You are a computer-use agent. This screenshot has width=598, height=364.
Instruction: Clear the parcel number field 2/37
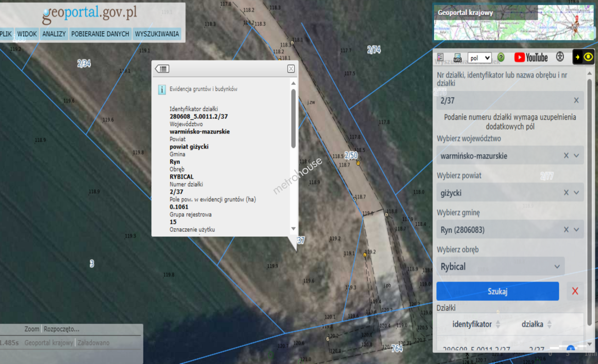pyautogui.click(x=576, y=100)
